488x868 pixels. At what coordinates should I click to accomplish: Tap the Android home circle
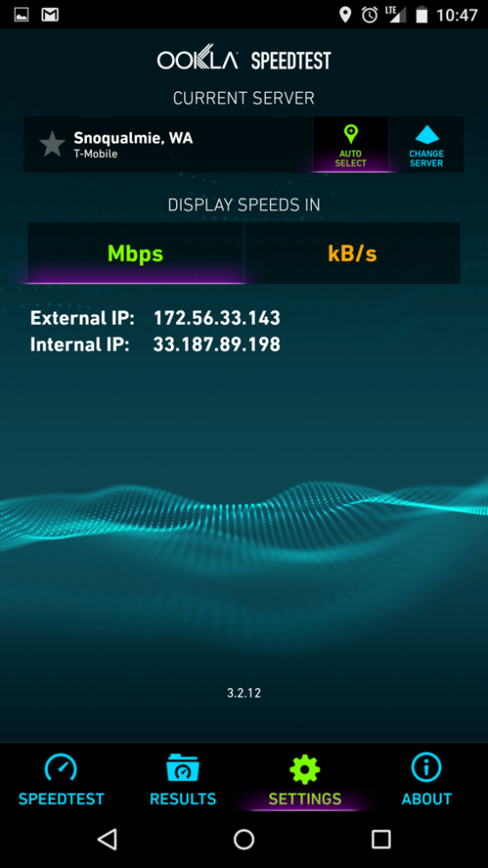[x=244, y=840]
